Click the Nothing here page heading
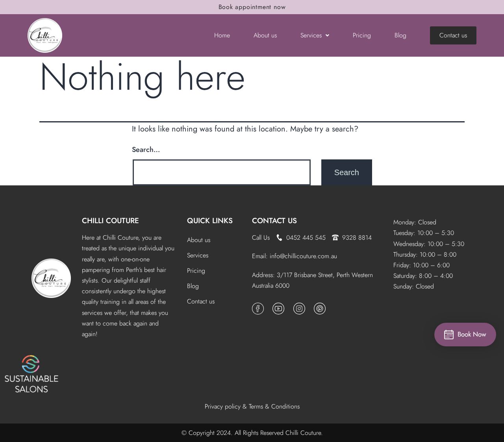The width and height of the screenshot is (504, 442). [x=142, y=77]
